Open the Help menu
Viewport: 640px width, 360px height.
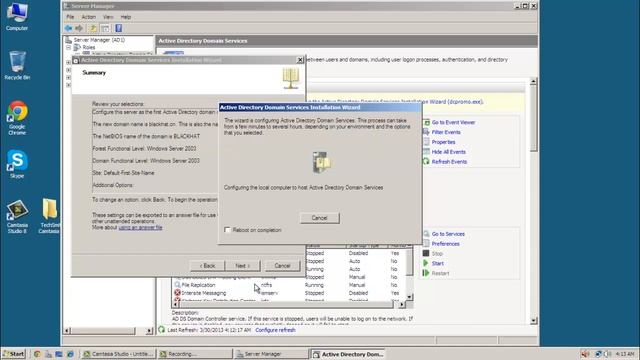pyautogui.click(x=125, y=17)
